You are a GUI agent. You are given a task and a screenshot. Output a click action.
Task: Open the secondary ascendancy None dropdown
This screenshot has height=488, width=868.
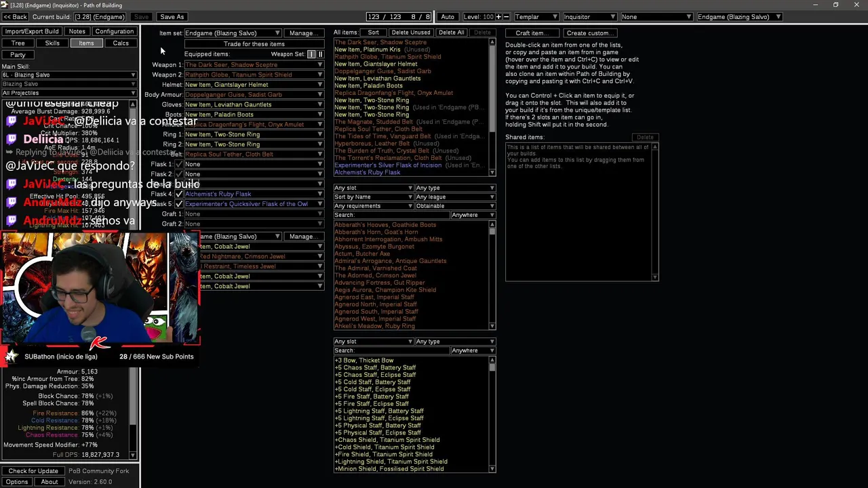(656, 17)
